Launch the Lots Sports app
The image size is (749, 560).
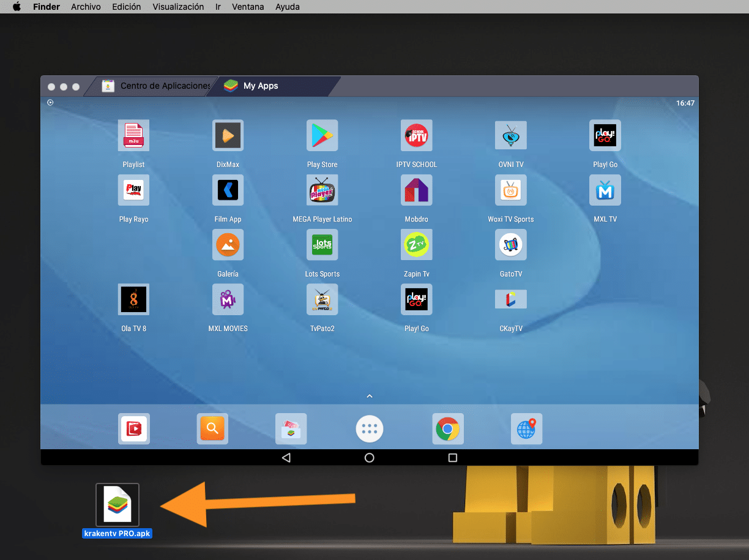point(322,245)
